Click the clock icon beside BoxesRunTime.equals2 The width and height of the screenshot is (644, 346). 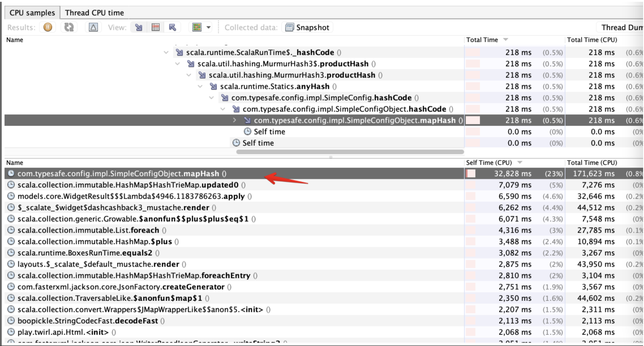11,253
